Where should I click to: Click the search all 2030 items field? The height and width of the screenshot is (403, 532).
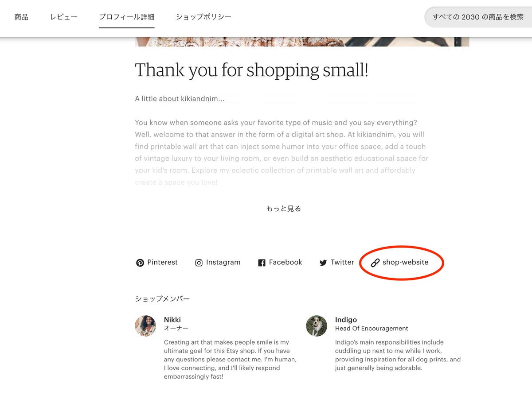tap(478, 17)
